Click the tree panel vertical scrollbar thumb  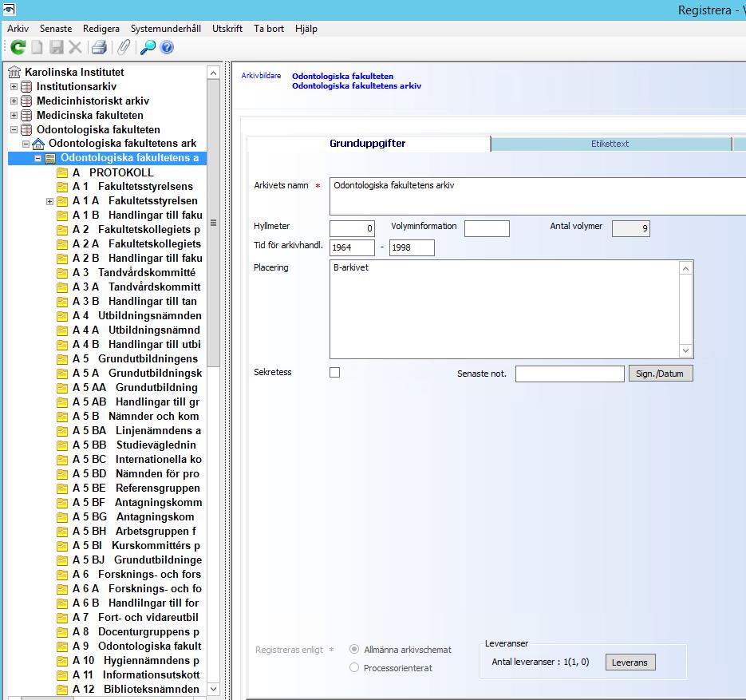click(213, 223)
